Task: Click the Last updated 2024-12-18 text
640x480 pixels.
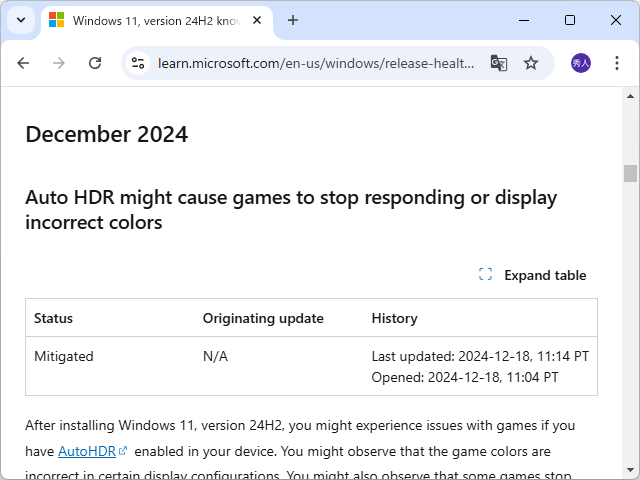Action: pyautogui.click(x=480, y=356)
